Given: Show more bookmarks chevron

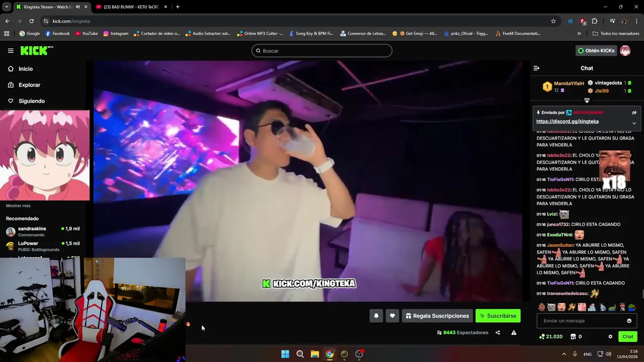Looking at the screenshot, I should tap(579, 34).
